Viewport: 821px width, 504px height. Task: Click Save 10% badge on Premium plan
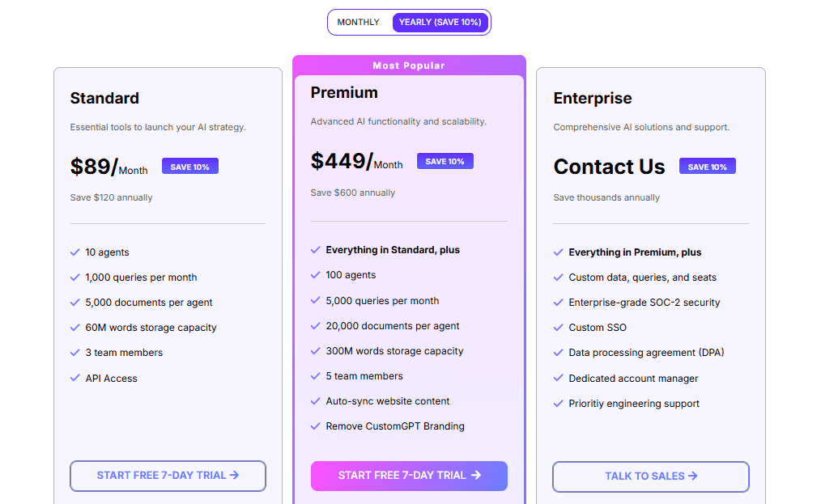pos(445,161)
